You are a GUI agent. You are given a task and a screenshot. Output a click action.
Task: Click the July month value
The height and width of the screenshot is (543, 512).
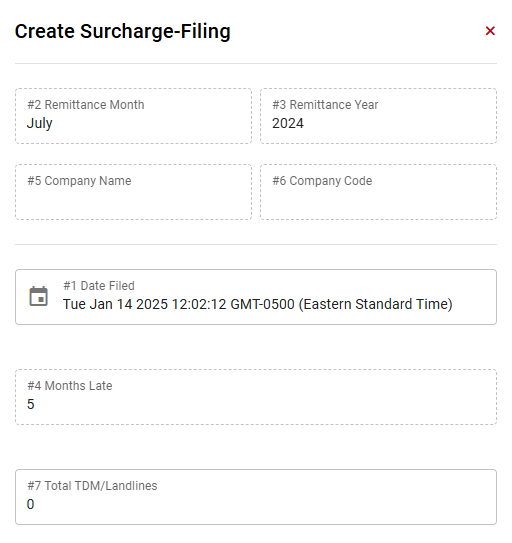point(39,124)
